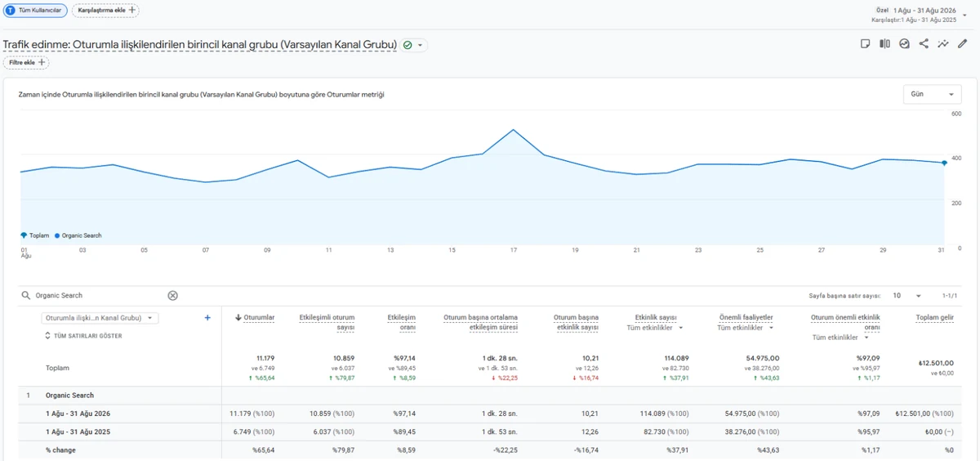This screenshot has width=980, height=461.
Task: Select total sessions value 11.179 in Toplam row
Action: click(265, 358)
